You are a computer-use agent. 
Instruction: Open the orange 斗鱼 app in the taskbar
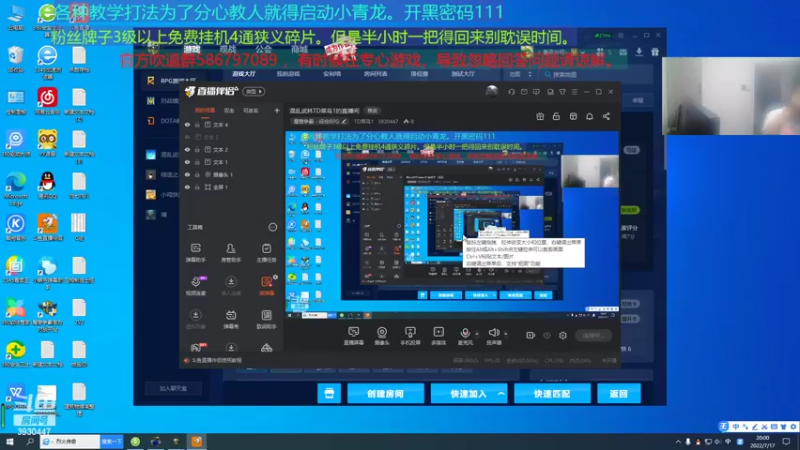click(x=196, y=441)
